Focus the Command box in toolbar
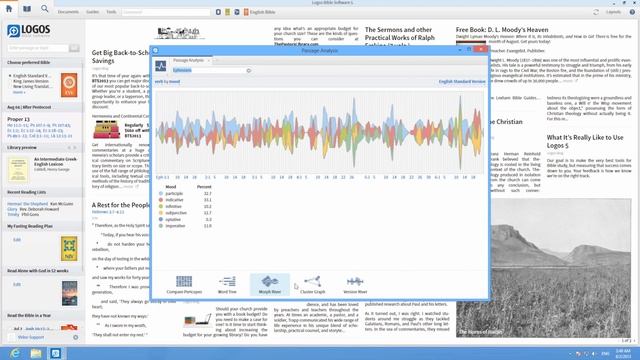640x360 pixels. [x=166, y=12]
